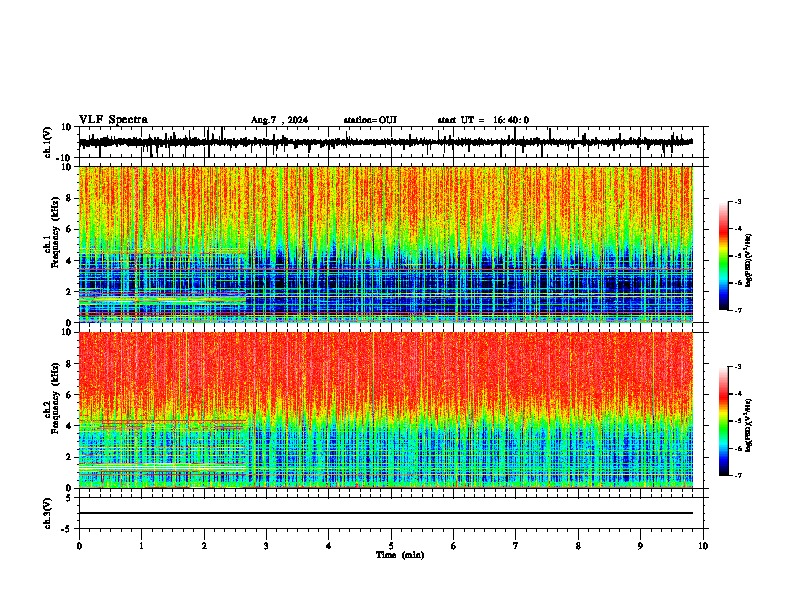Select the "start UT = 16:40:0" header text

pos(483,120)
